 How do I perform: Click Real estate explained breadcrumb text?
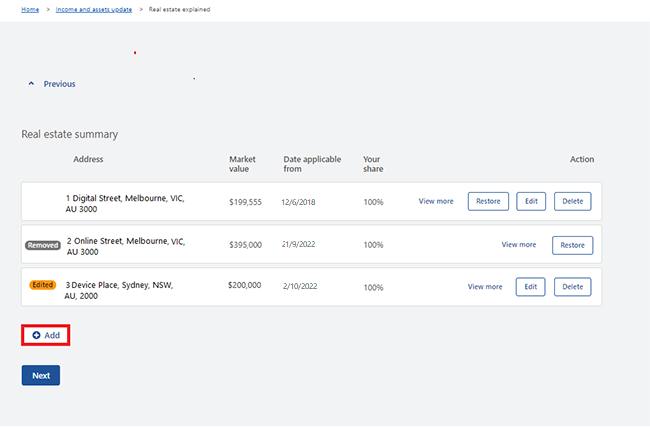(x=179, y=10)
